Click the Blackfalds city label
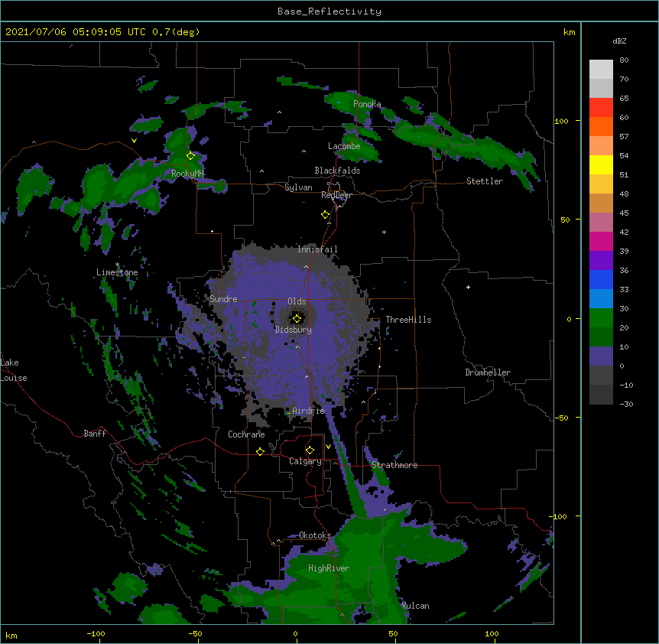Screen dimensions: 659x644 click(x=337, y=171)
